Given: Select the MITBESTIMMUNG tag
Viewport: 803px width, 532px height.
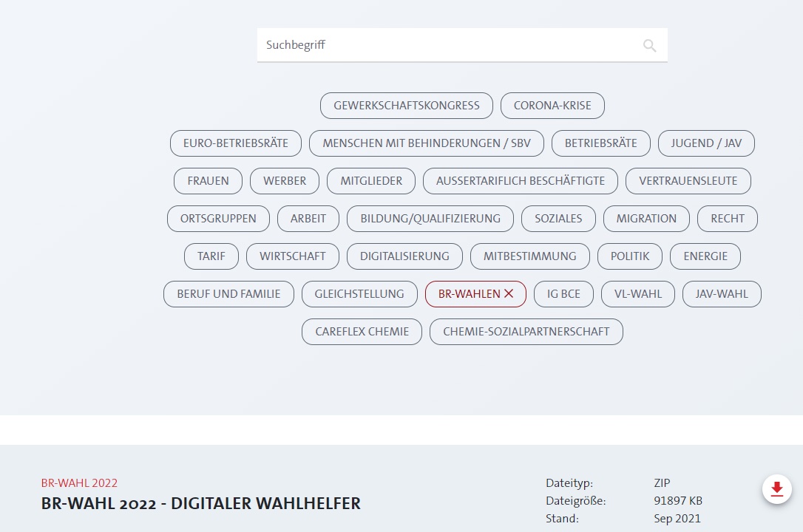Looking at the screenshot, I should tap(529, 256).
